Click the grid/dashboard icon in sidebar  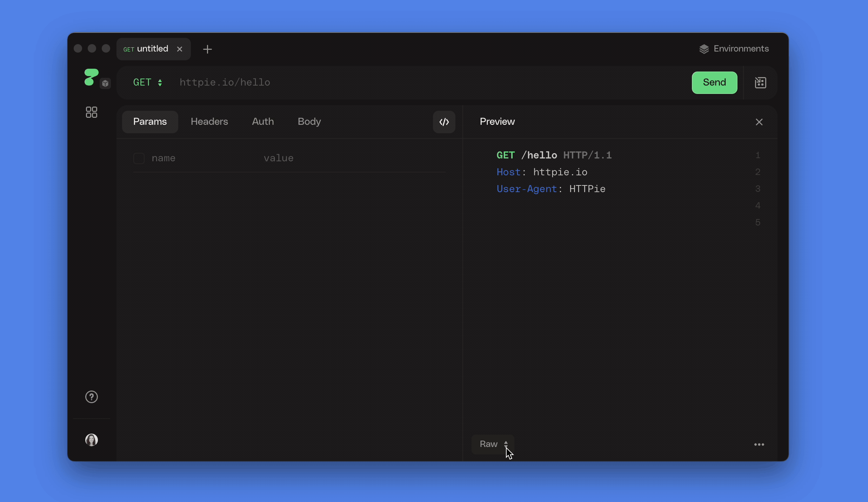pos(92,112)
